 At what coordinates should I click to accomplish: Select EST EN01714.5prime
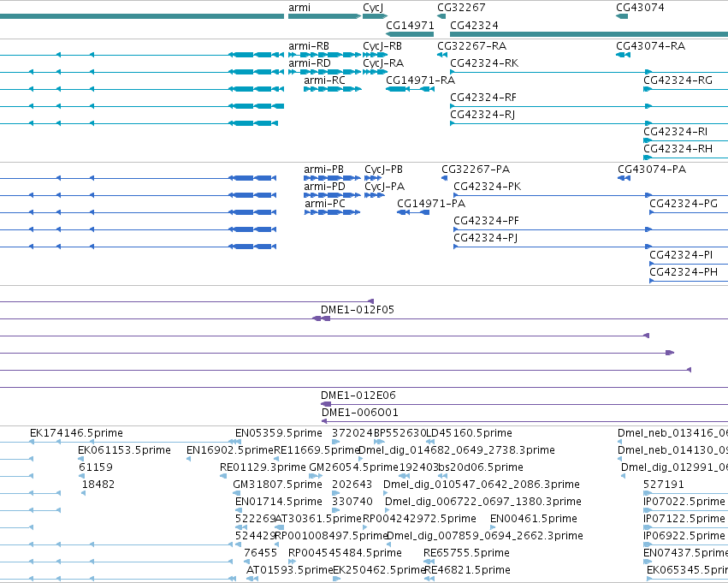click(279, 503)
